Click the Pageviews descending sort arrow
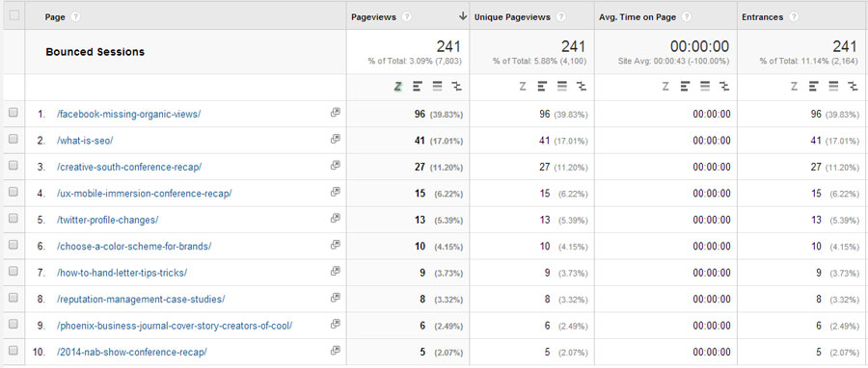868x368 pixels. pyautogui.click(x=463, y=16)
